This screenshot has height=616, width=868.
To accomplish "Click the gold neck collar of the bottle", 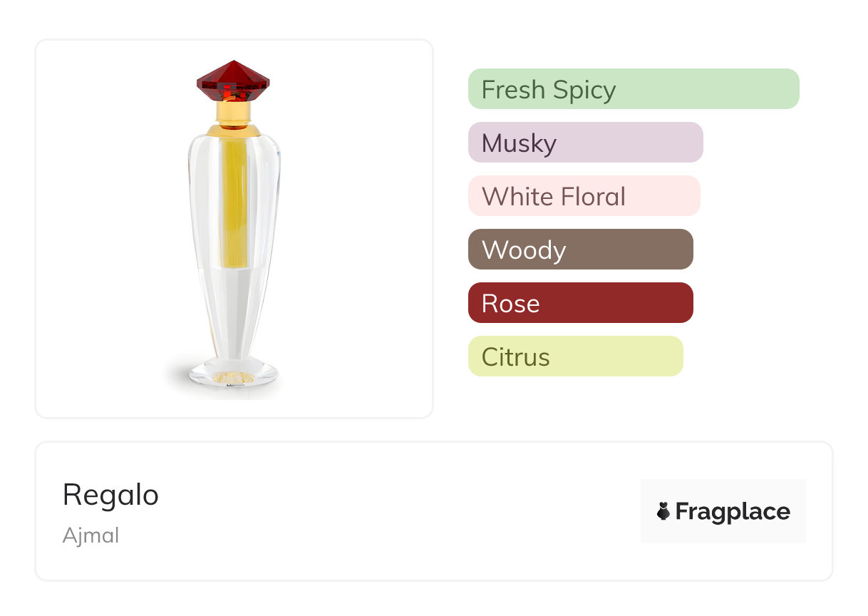I will pyautogui.click(x=234, y=113).
